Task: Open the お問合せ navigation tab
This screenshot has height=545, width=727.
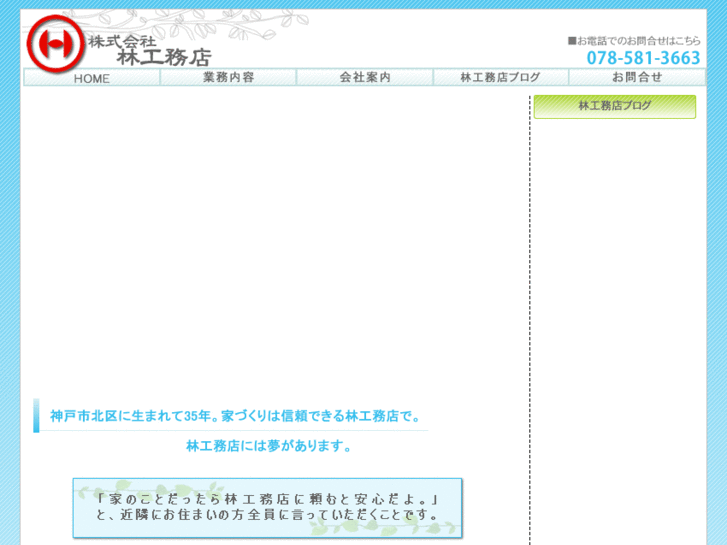Action: tap(637, 77)
